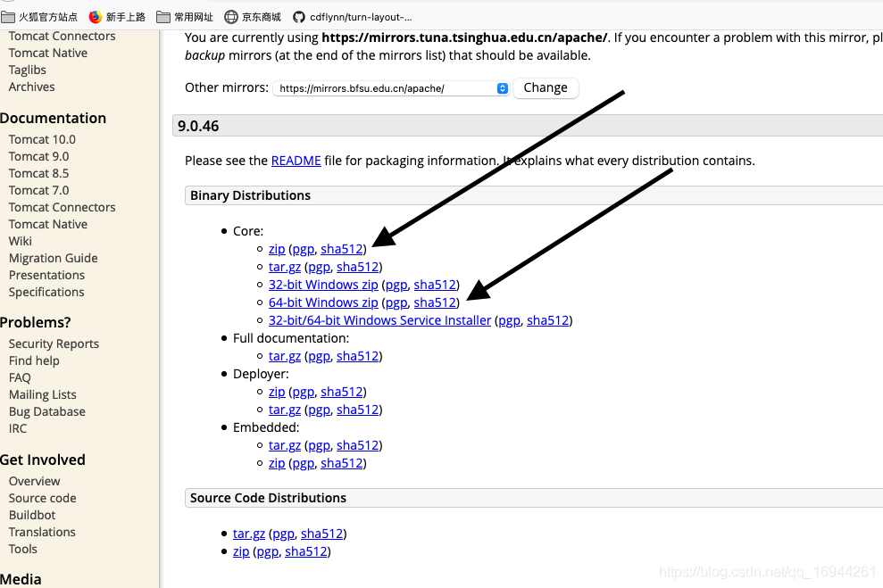883x588 pixels.
Task: Open the README file link
Action: coord(296,161)
